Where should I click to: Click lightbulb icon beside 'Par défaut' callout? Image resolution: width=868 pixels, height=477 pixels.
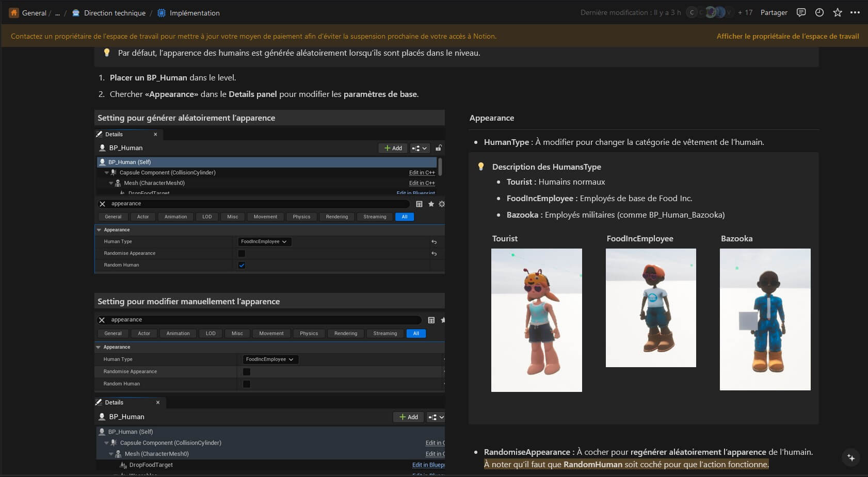point(107,53)
